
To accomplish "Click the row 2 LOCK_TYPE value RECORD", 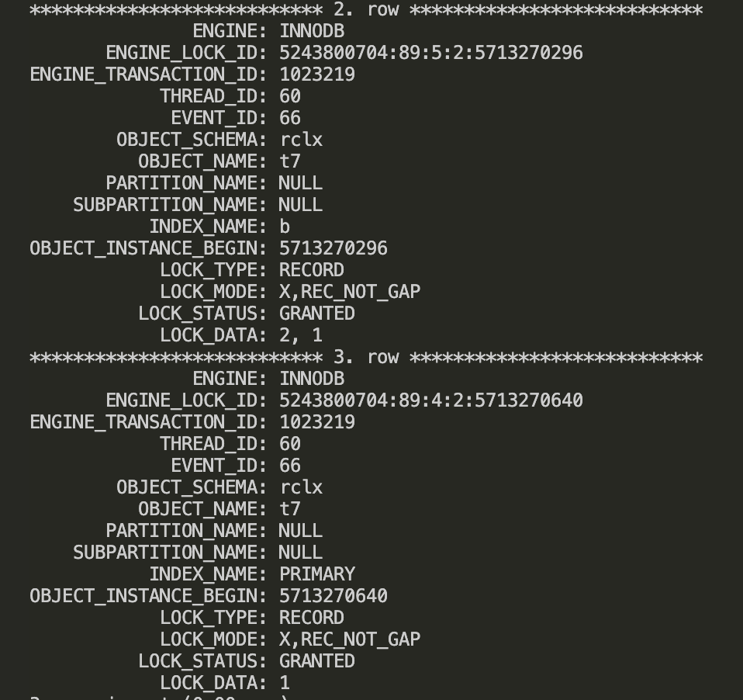I will [x=311, y=270].
